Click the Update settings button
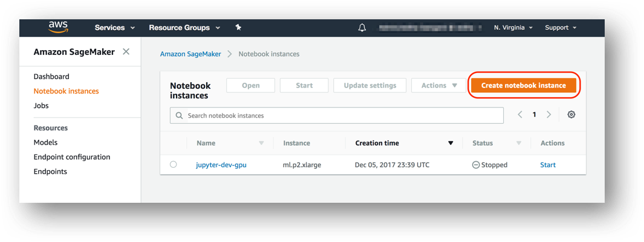Viewport: 644px width, 242px height. (370, 85)
